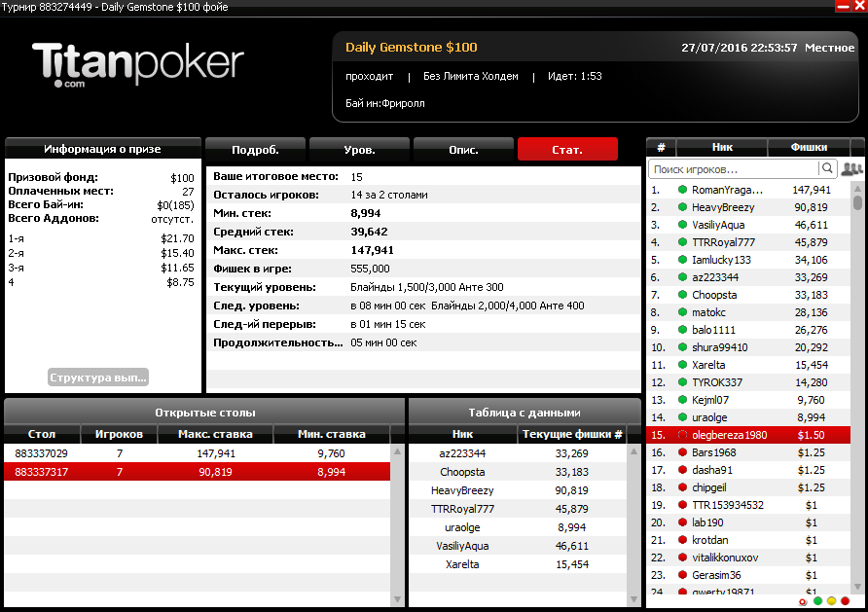Click the magnifier search icon in player search
The image size is (868, 612).
827,168
